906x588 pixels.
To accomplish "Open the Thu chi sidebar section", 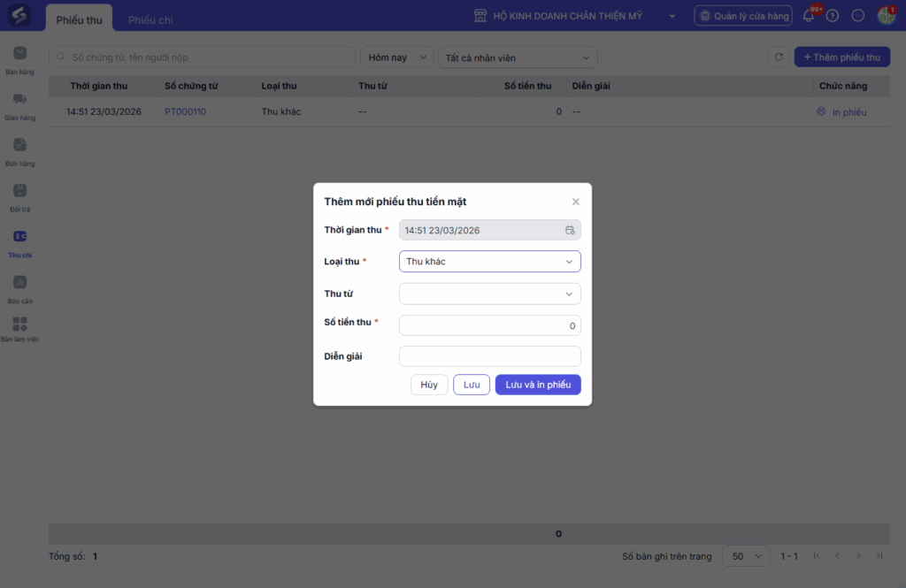I will 19,244.
